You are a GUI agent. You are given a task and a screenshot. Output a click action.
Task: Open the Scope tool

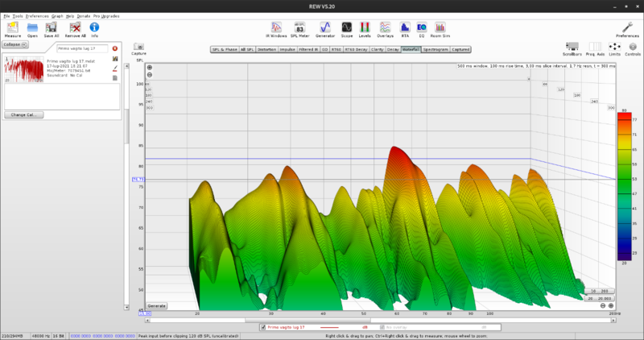pos(346,27)
